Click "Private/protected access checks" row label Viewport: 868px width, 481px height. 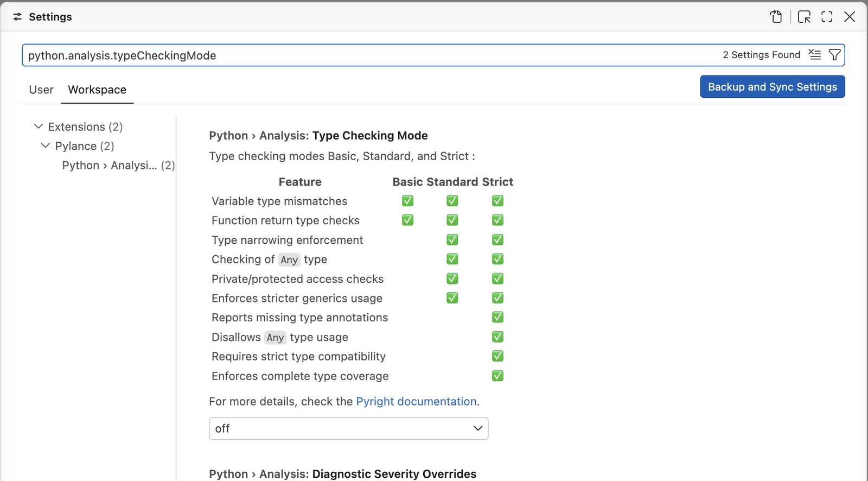[297, 279]
